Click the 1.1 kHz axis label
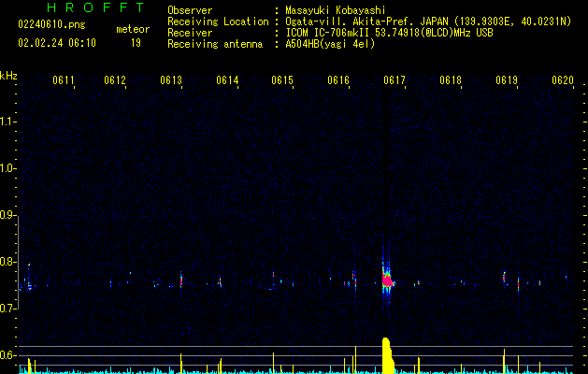Screen dimensions: 588x374 click(8, 122)
